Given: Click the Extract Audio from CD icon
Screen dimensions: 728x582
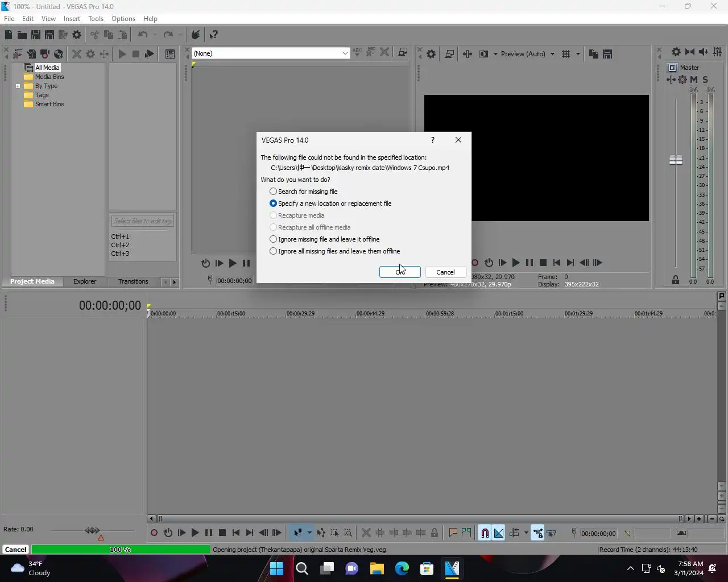Looking at the screenshot, I should click(x=59, y=54).
